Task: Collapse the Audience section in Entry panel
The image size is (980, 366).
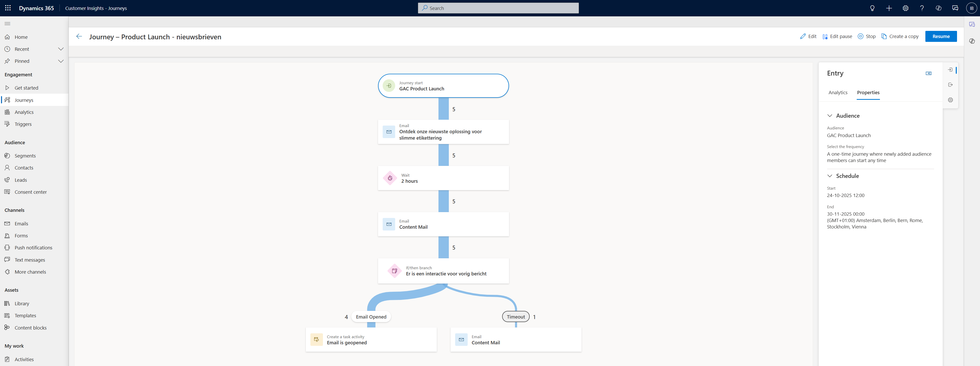Action: click(830, 115)
